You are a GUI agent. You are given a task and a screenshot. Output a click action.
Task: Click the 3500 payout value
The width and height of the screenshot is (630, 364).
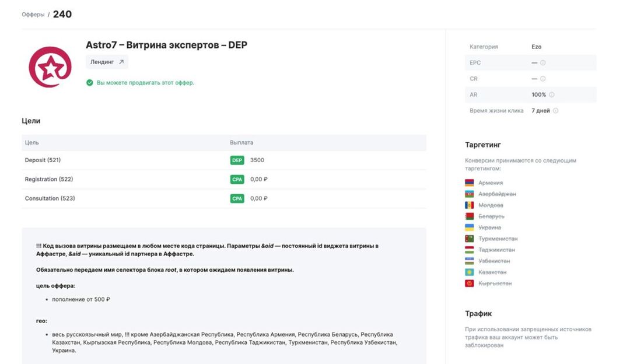[257, 160]
